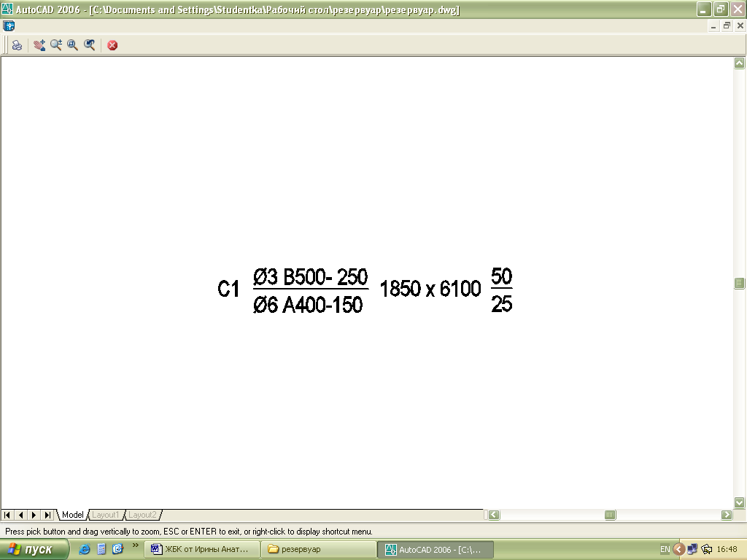747x560 pixels.
Task: Launch Internet Explorer from quick launch
Action: coord(85,549)
